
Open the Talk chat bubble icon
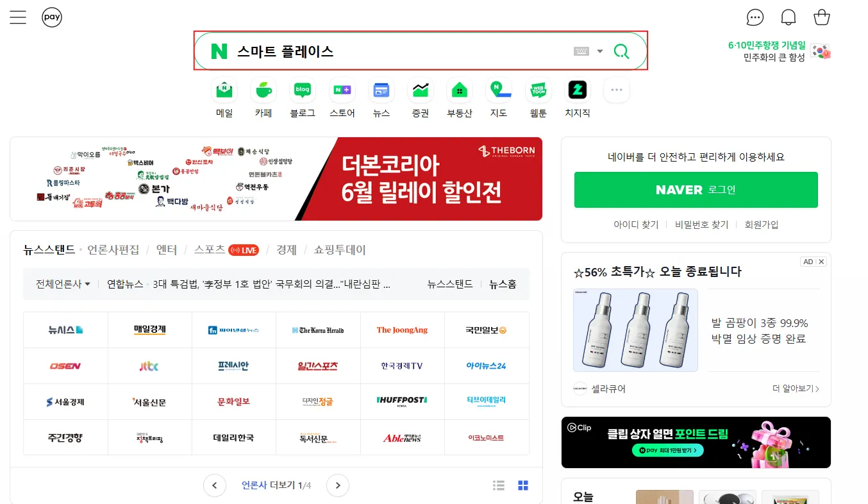pyautogui.click(x=755, y=17)
